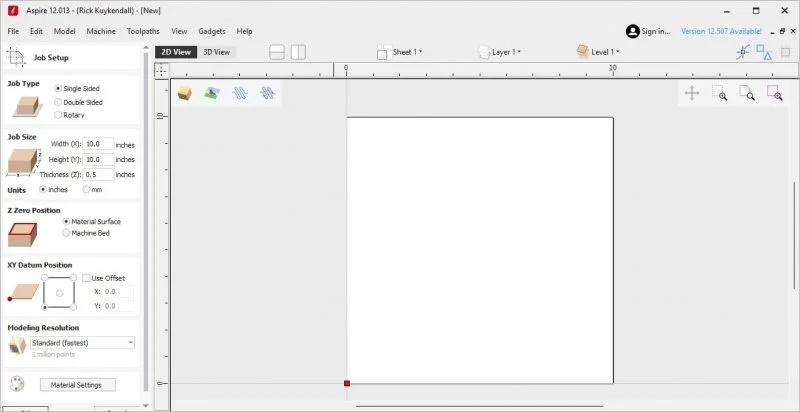Click the geometry shapes snap icon
This screenshot has height=412, width=800.
pyautogui.click(x=764, y=52)
